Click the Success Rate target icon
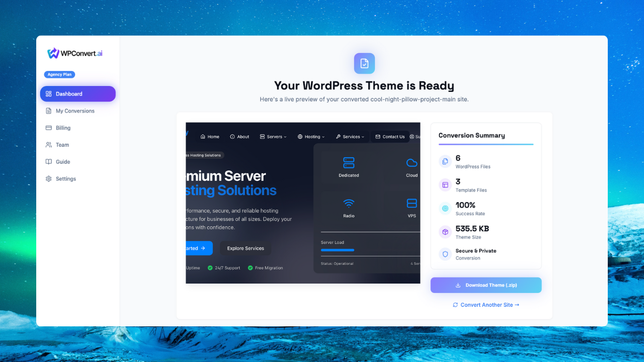 tap(445, 209)
